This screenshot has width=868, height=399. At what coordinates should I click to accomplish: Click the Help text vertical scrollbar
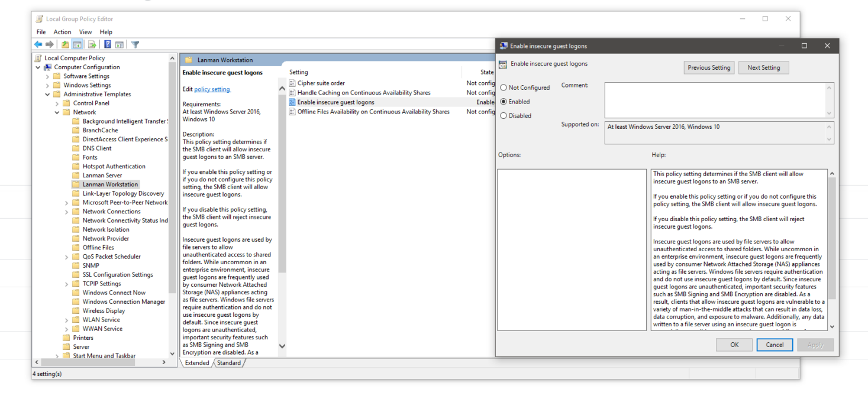pyautogui.click(x=832, y=250)
